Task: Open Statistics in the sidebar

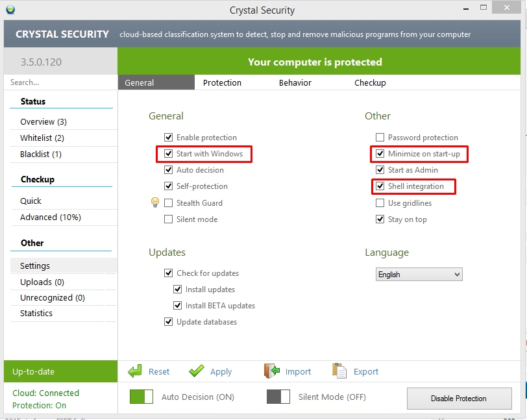Action: pos(36,313)
